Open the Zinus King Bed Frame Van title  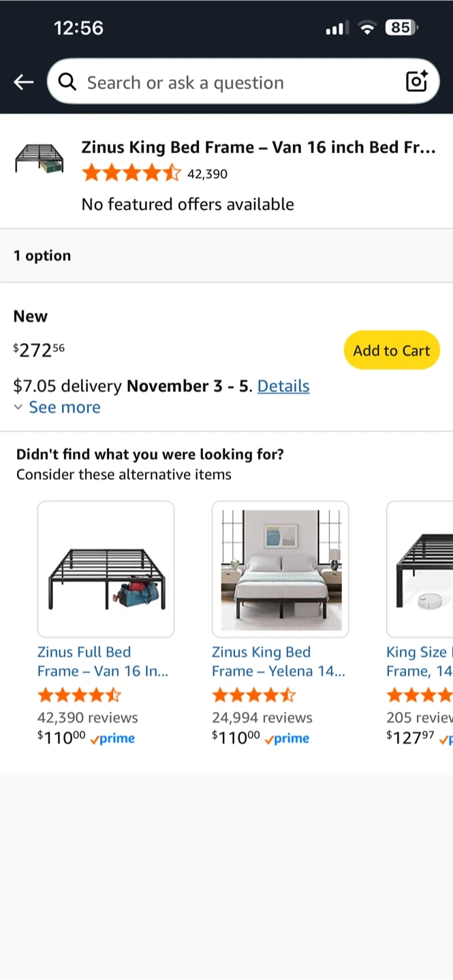[258, 147]
